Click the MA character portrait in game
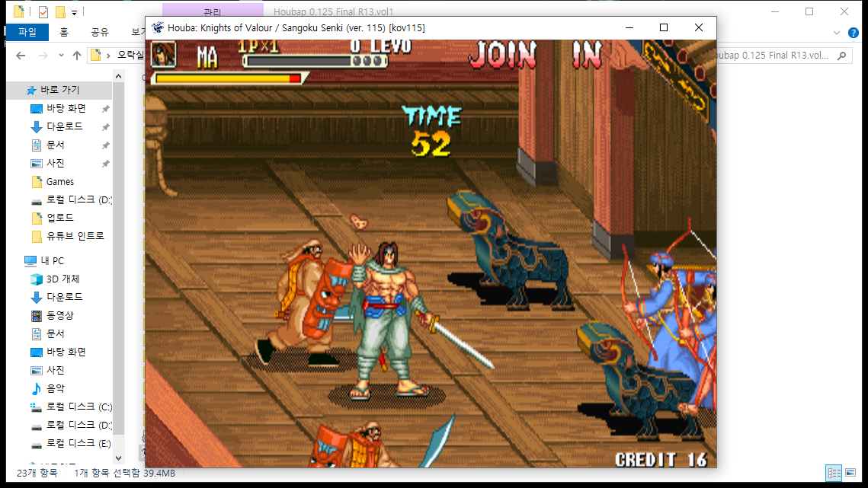This screenshot has width=868, height=488. click(x=164, y=54)
